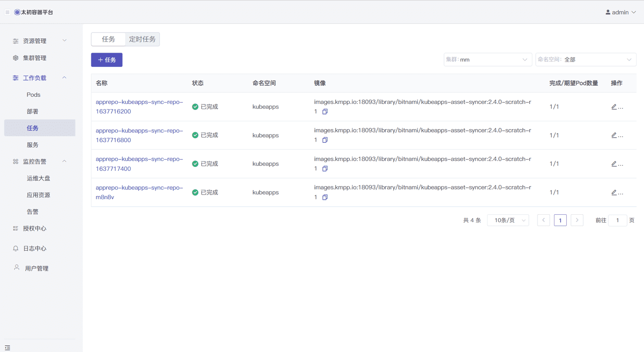Open the 集群 mm dropdown
This screenshot has height=352, width=644.
click(x=488, y=60)
